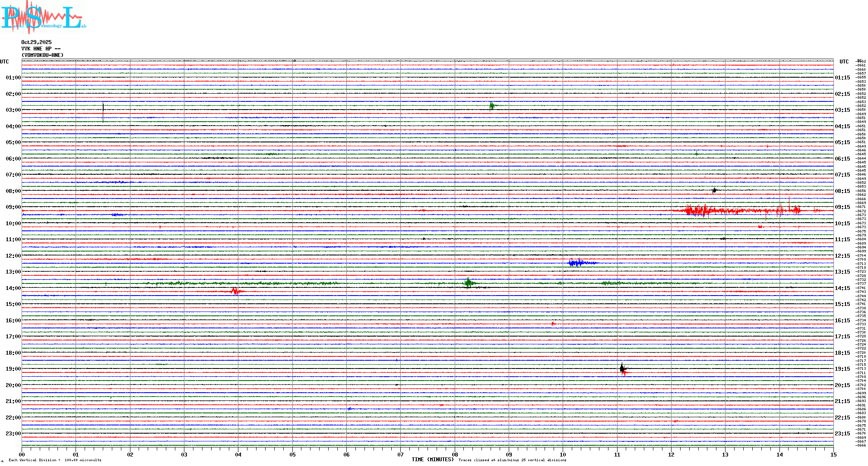Click the VVK HNE HP station text
The height and width of the screenshot is (466, 868).
[x=41, y=49]
